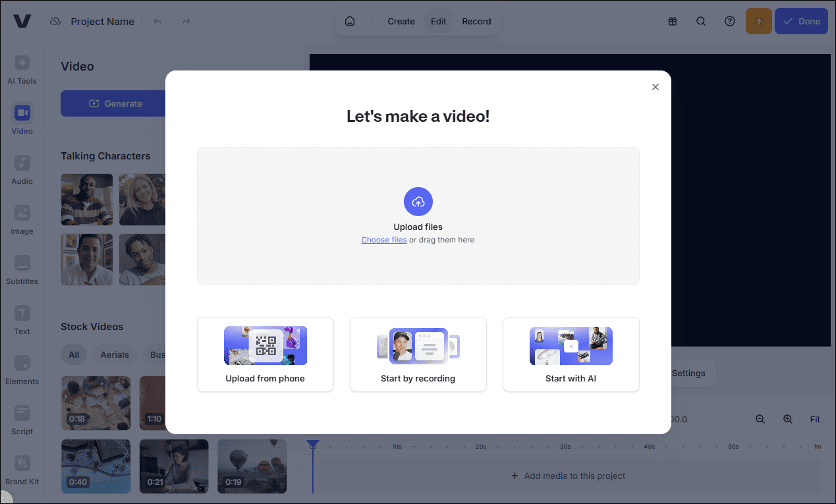
Task: Filter stock videos by Aerials
Action: [x=114, y=354]
